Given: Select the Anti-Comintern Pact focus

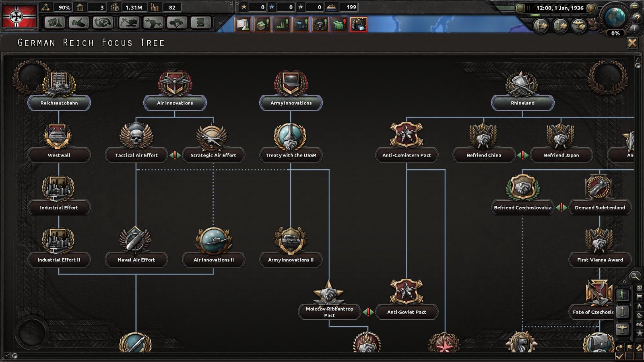Looking at the screenshot, I should pyautogui.click(x=407, y=155).
